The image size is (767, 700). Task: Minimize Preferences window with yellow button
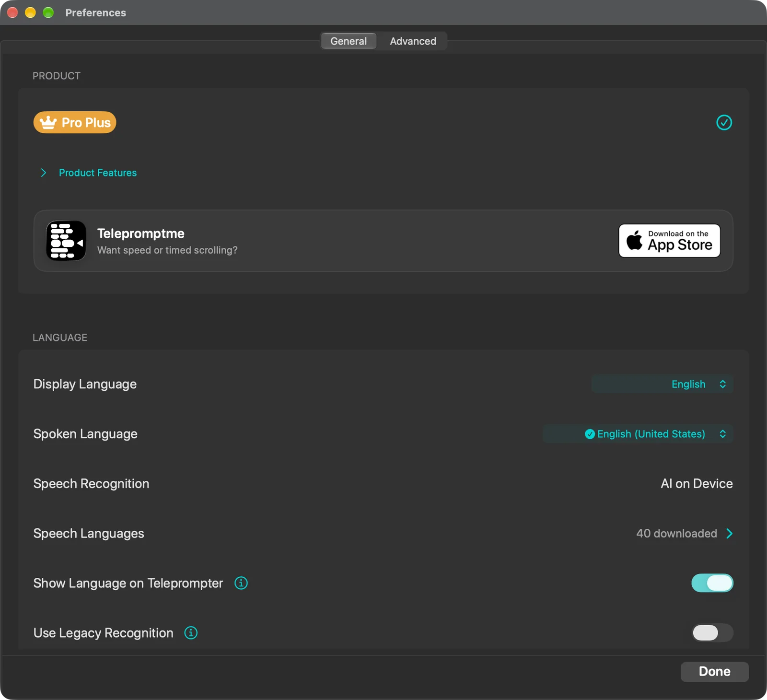tap(30, 12)
